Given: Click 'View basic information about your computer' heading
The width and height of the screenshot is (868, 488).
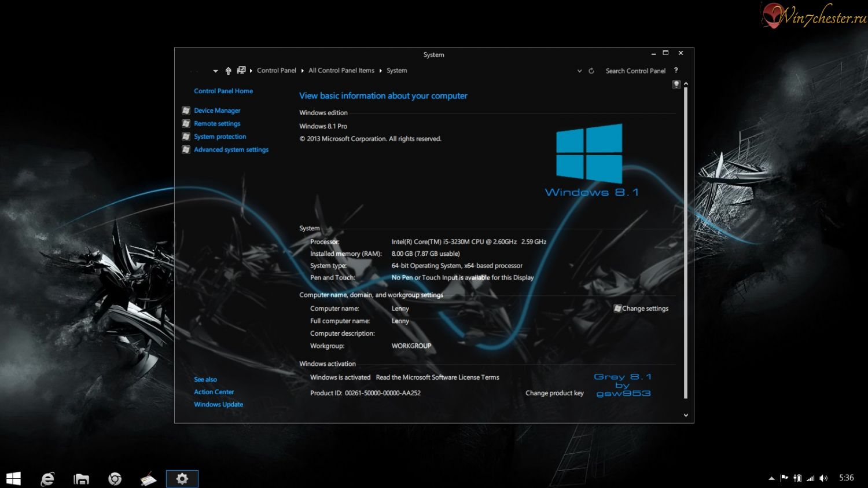Looking at the screenshot, I should tap(383, 96).
